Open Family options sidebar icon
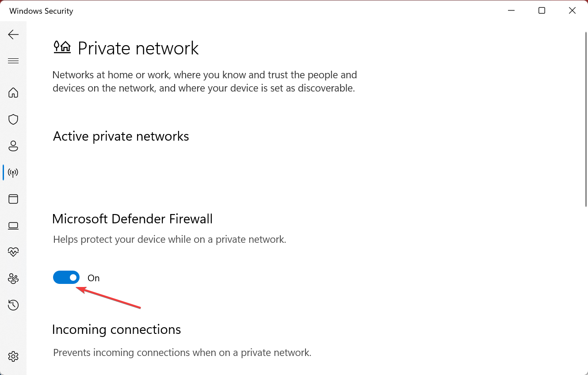This screenshot has width=588, height=375. point(13,279)
